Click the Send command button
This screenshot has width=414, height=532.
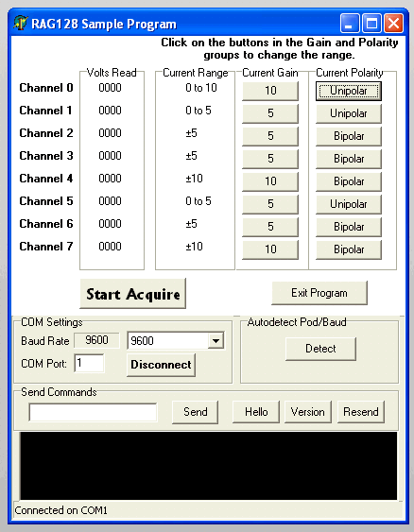[195, 412]
